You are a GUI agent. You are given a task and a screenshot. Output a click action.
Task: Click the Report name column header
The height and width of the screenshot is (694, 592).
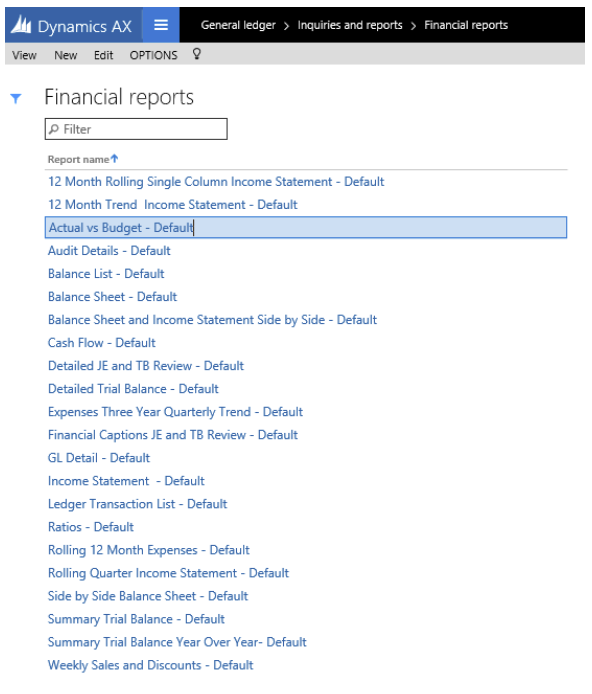[x=79, y=159]
